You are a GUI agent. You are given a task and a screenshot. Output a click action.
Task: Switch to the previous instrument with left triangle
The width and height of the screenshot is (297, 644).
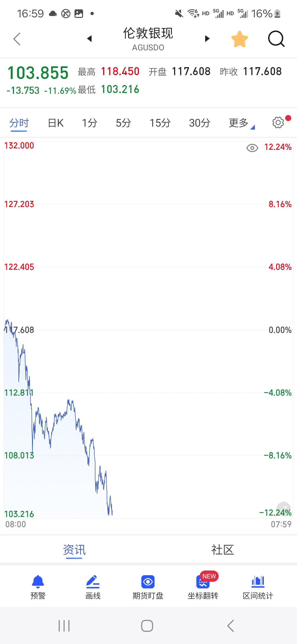89,39
